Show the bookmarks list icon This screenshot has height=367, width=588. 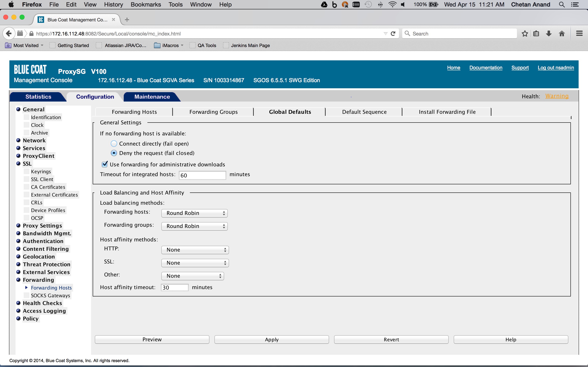[x=536, y=33]
